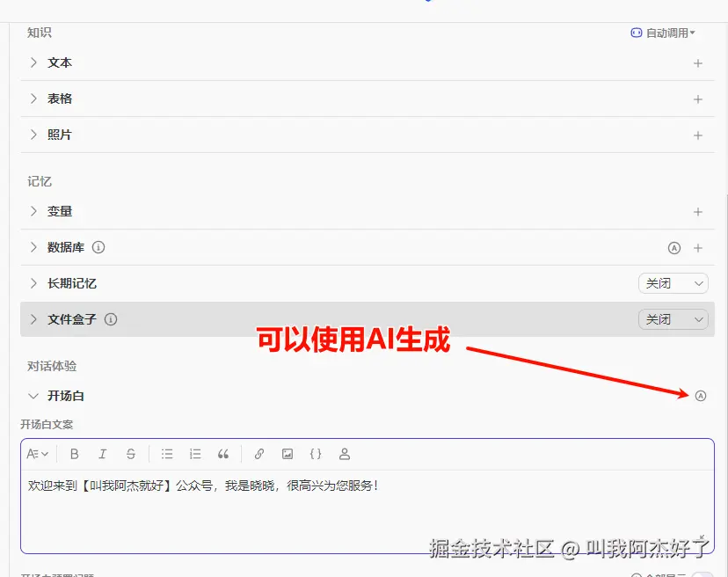Insert a hyperlink in the editor
728x577 pixels.
pyautogui.click(x=259, y=454)
